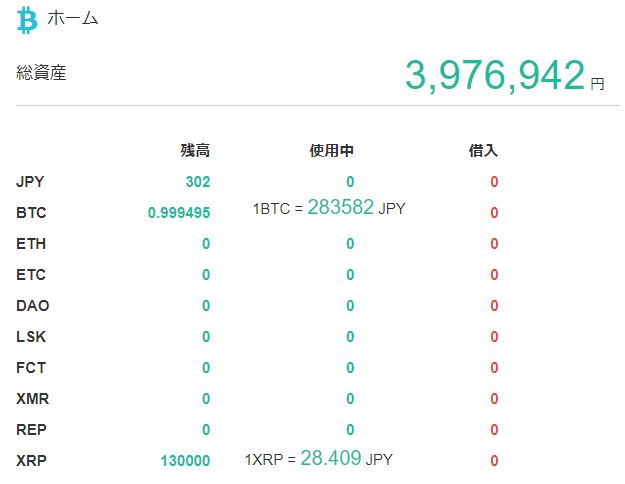The height and width of the screenshot is (484, 625).
Task: Click the XMR currency row label
Action: tap(32, 399)
